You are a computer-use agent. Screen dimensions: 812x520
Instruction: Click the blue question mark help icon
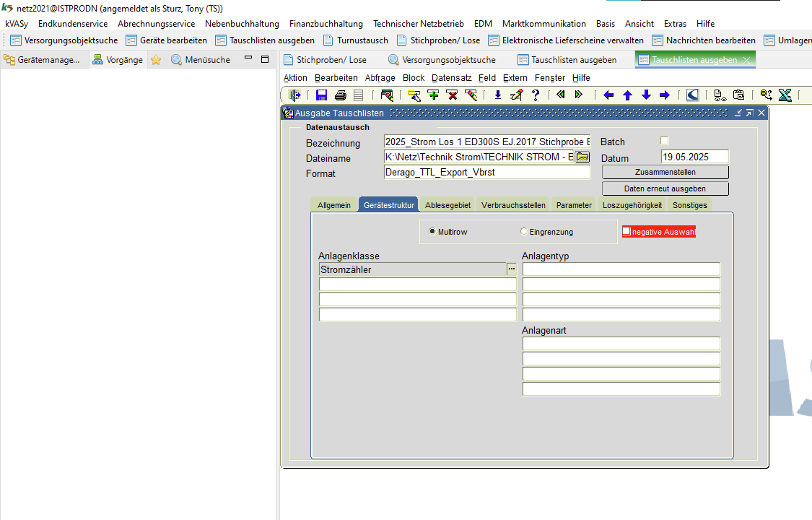click(x=536, y=95)
